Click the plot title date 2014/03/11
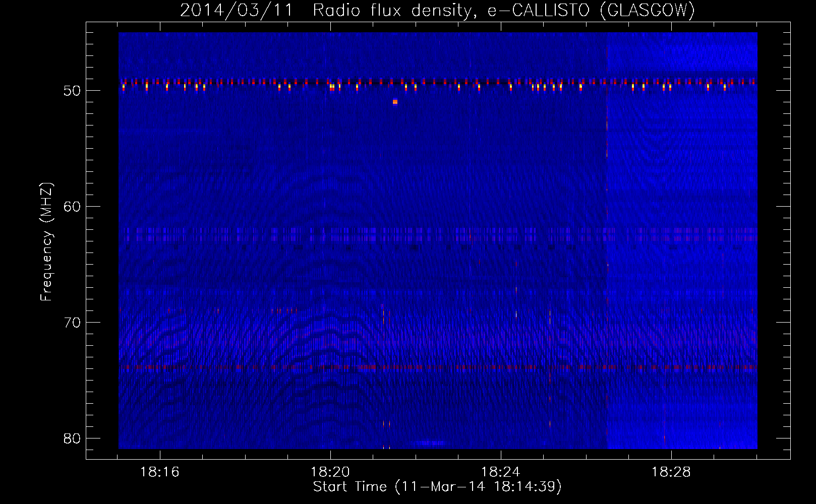 237,10
